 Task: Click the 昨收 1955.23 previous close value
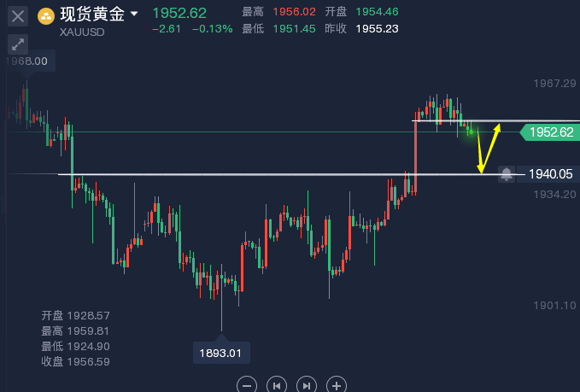click(377, 28)
